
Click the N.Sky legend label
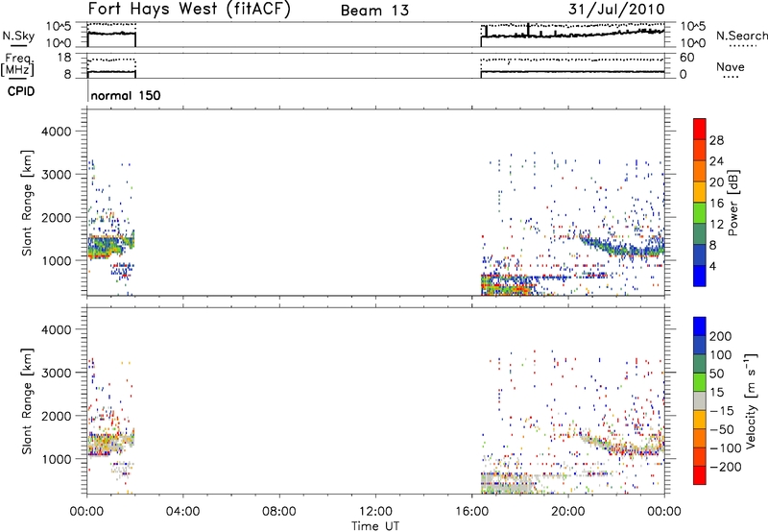point(14,35)
